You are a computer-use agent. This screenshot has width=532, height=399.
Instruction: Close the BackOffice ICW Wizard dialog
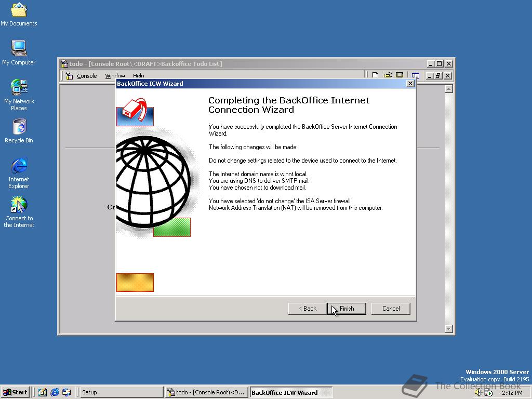click(410, 84)
